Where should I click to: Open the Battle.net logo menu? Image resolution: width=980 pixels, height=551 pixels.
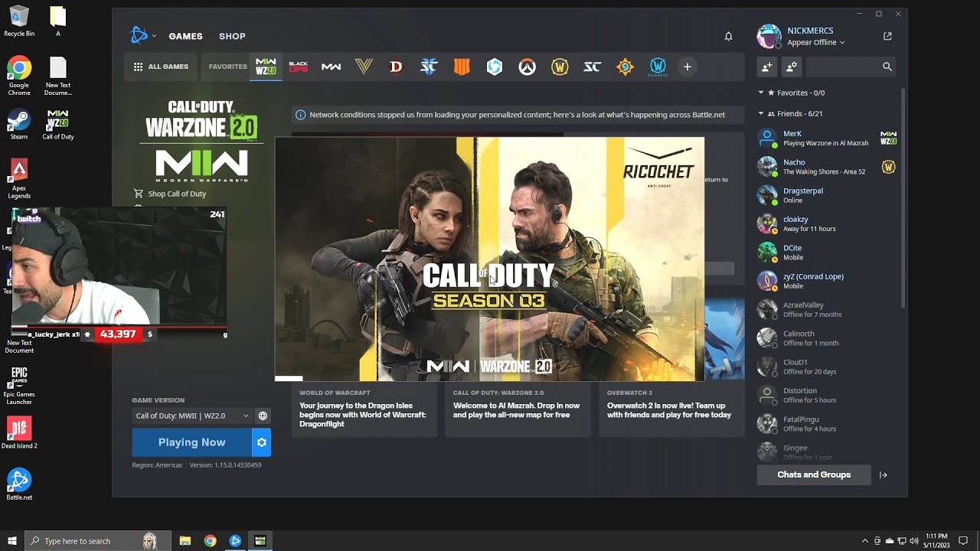pos(142,35)
